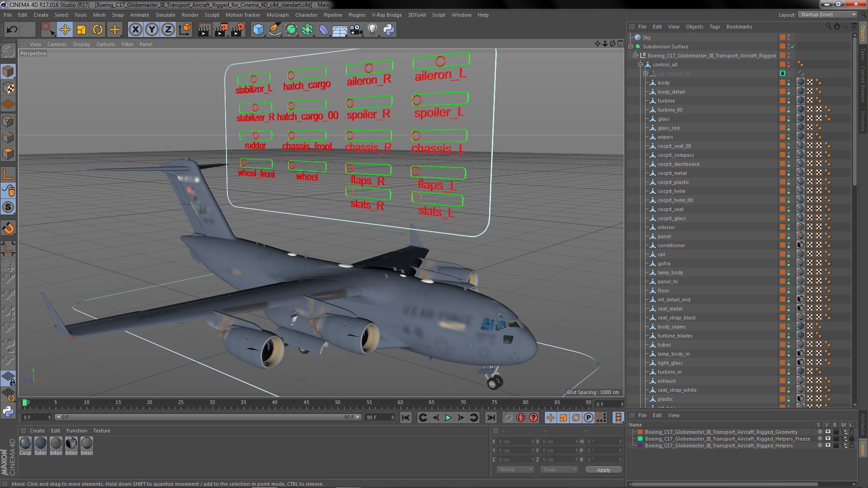Open the Layout Startup dropdown

point(827,14)
